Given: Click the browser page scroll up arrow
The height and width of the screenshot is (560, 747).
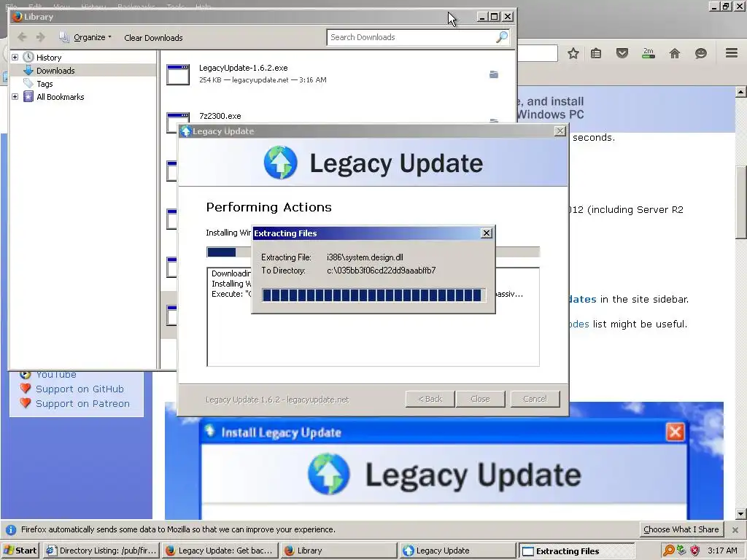Looking at the screenshot, I should coord(741,92).
